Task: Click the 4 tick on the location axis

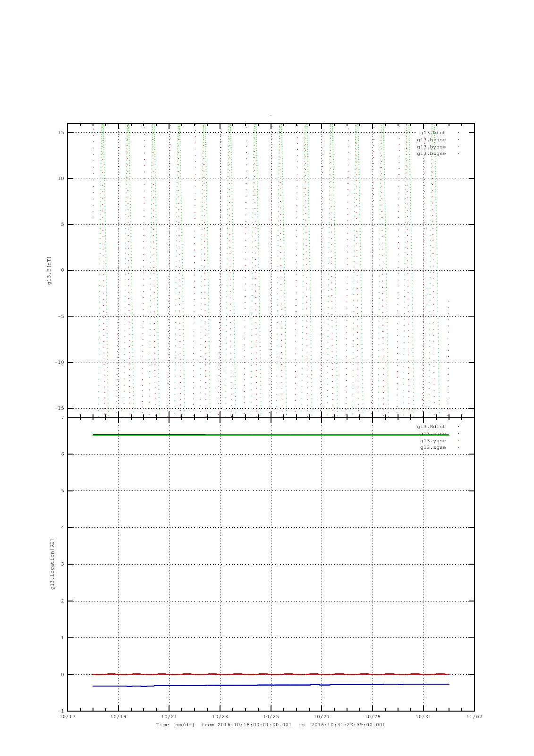Action: tap(62, 527)
